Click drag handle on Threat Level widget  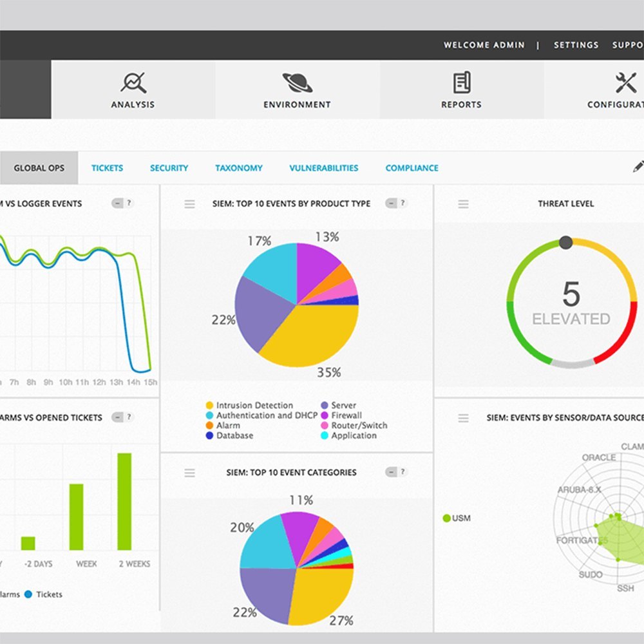[x=463, y=204]
